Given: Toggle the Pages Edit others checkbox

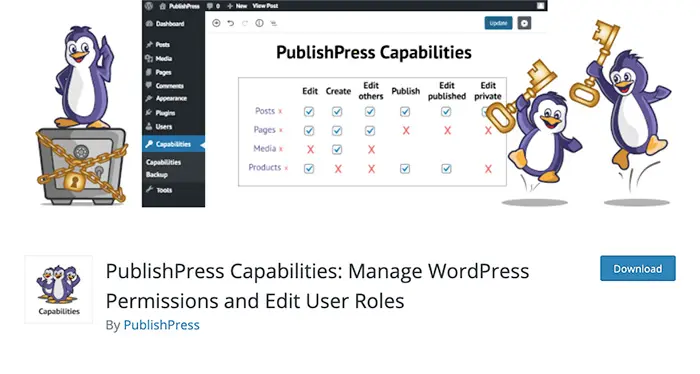Looking at the screenshot, I should [x=370, y=131].
